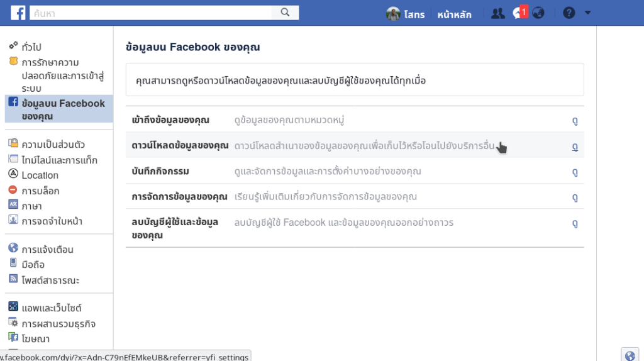
Task: Click the บันทึกกิจกรรม row title
Action: (x=160, y=171)
